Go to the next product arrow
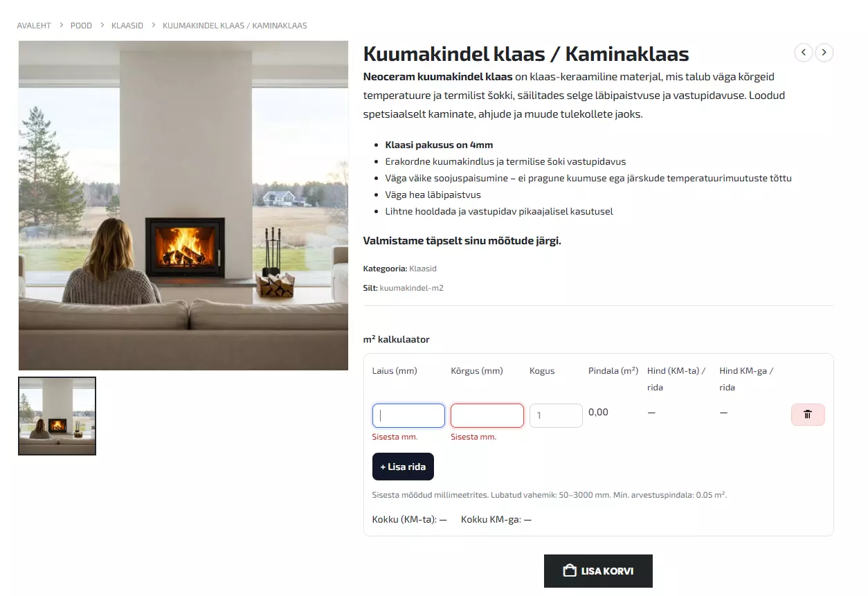Image resolution: width=868 pixels, height=596 pixels. 824,53
